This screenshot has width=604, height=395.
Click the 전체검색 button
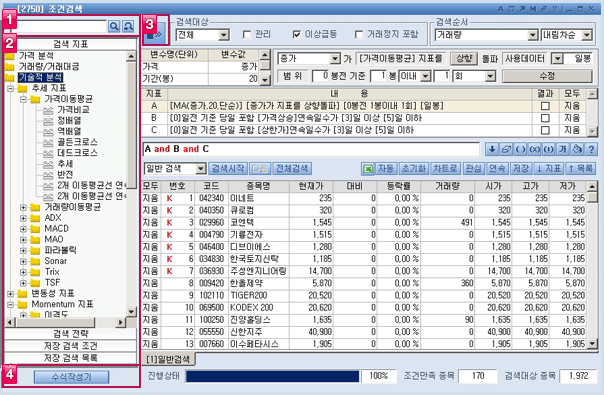click(x=292, y=168)
